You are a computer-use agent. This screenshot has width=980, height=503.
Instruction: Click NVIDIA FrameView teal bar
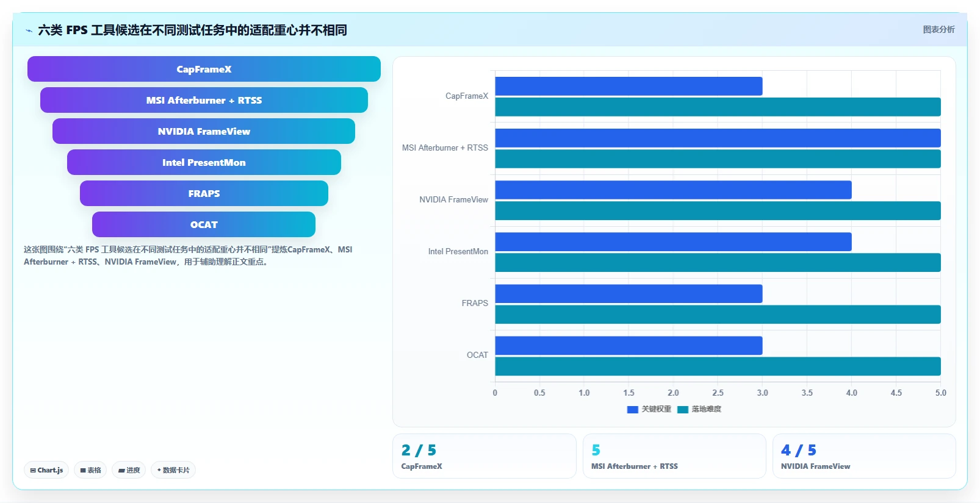click(718, 210)
